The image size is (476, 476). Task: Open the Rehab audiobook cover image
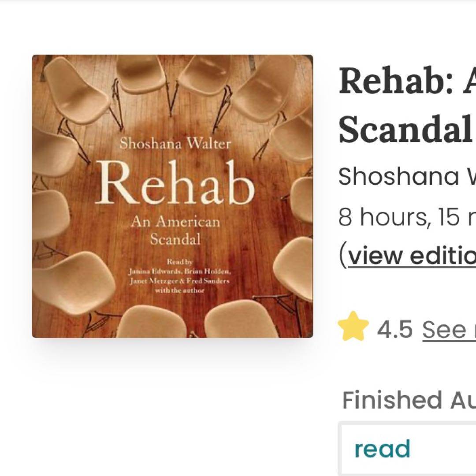tap(172, 196)
